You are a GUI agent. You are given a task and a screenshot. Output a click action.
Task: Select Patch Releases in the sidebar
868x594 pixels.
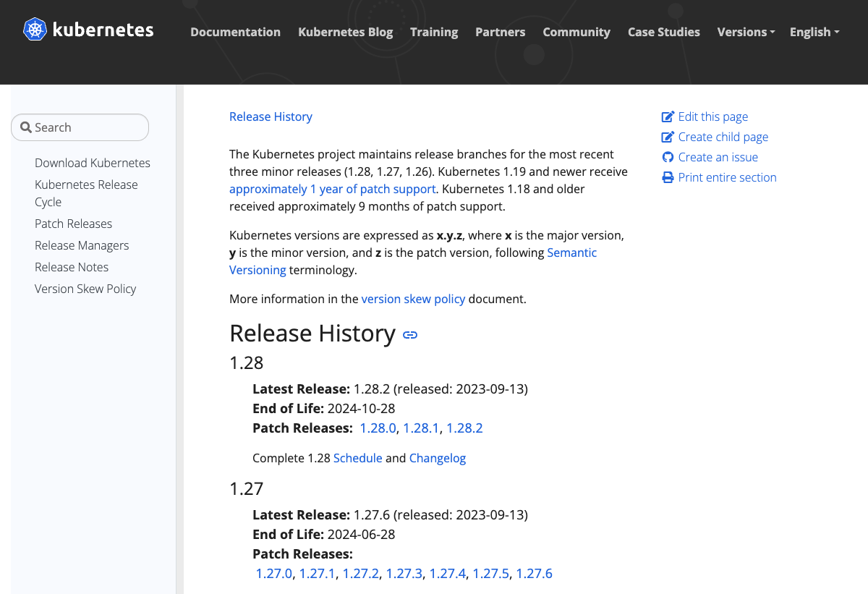73,224
